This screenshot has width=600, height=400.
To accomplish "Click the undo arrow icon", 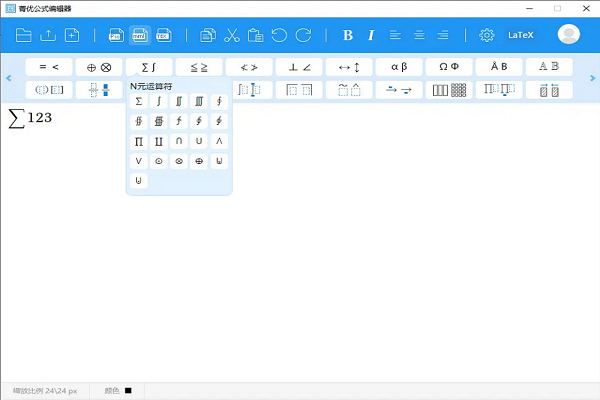I will pyautogui.click(x=279, y=35).
